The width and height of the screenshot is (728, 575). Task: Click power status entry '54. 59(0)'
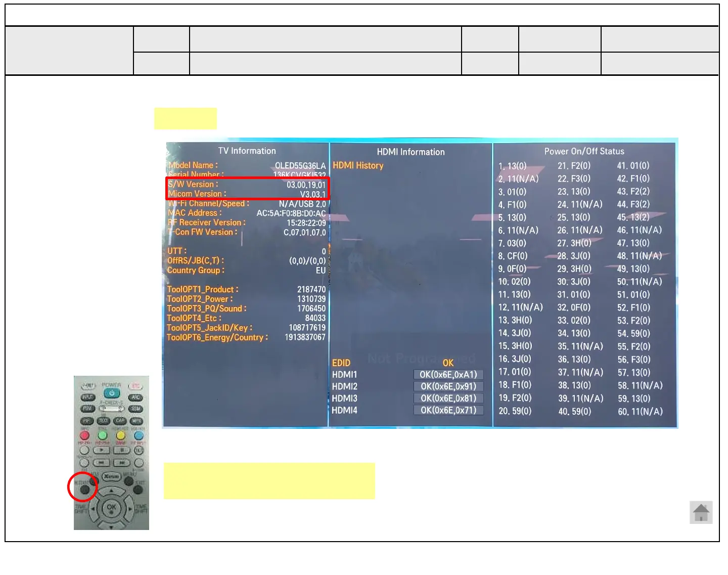click(x=634, y=334)
